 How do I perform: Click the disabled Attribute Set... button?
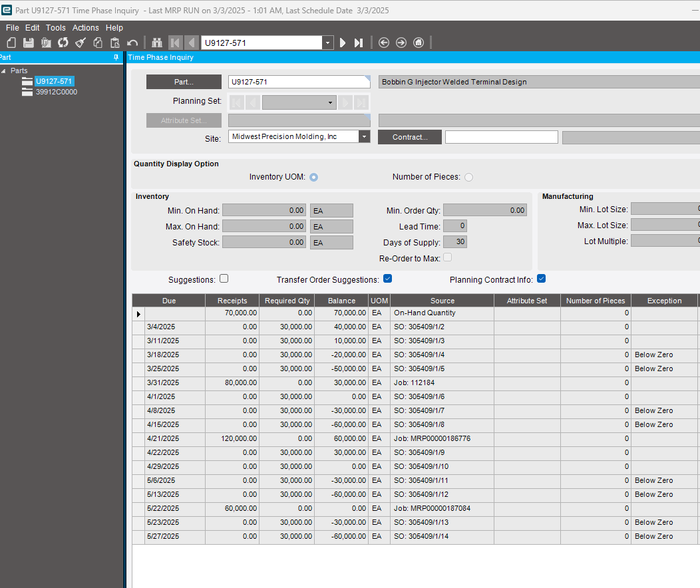(x=184, y=120)
